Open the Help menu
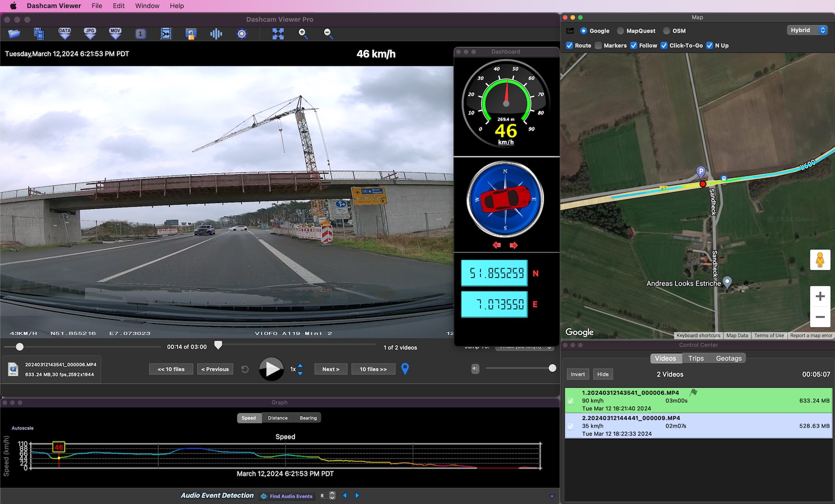 pyautogui.click(x=177, y=6)
